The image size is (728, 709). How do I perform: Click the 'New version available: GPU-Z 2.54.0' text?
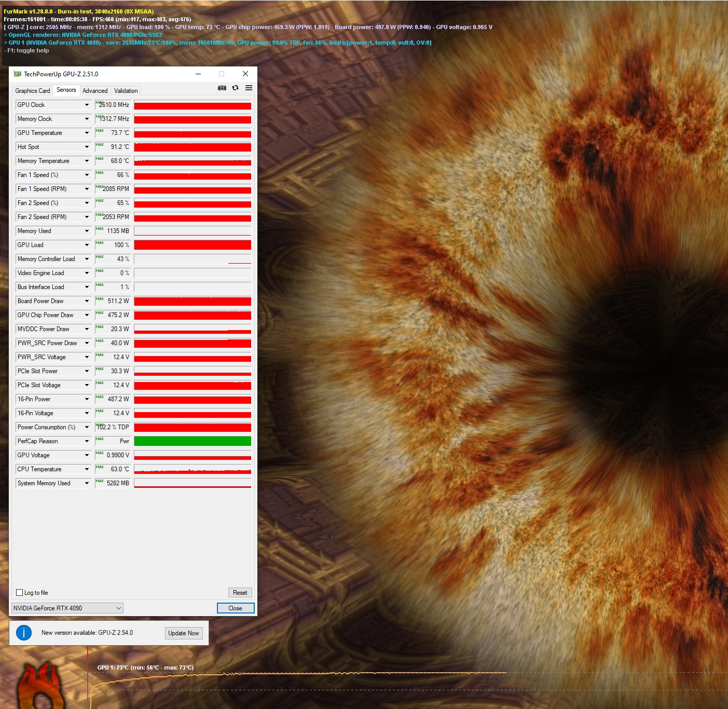pyautogui.click(x=87, y=633)
